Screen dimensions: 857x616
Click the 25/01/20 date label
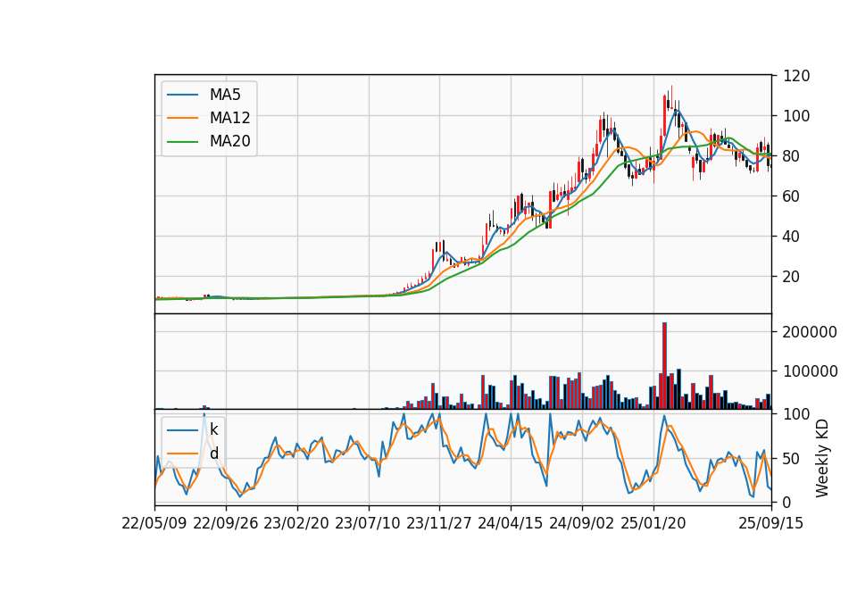click(653, 523)
